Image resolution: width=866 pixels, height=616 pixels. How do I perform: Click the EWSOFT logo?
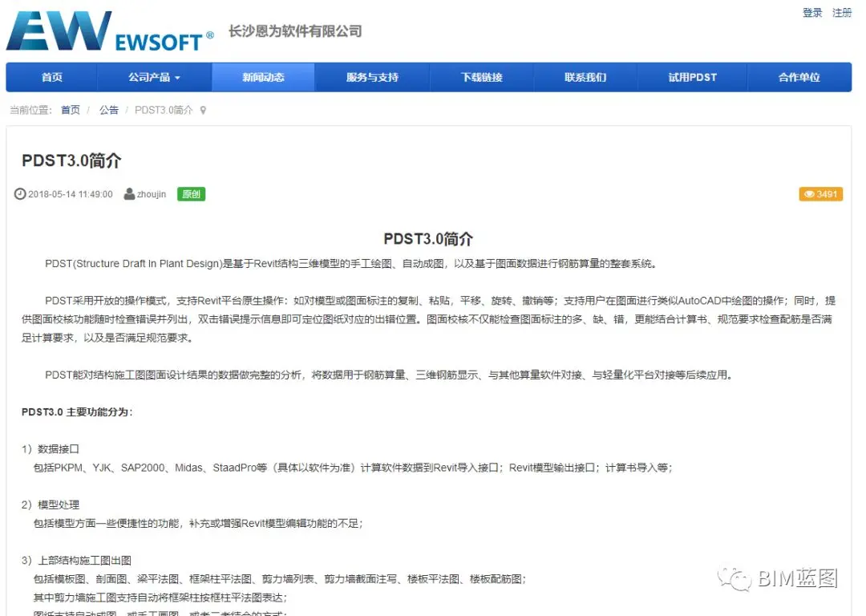point(110,31)
